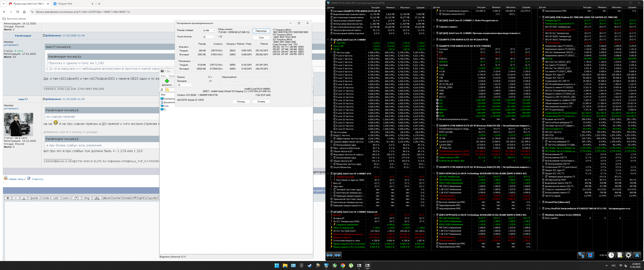The width and height of the screenshot is (644, 270).
Task: Collapse the GIGABYTE Z790 system sensor group
Action: pos(328,11)
